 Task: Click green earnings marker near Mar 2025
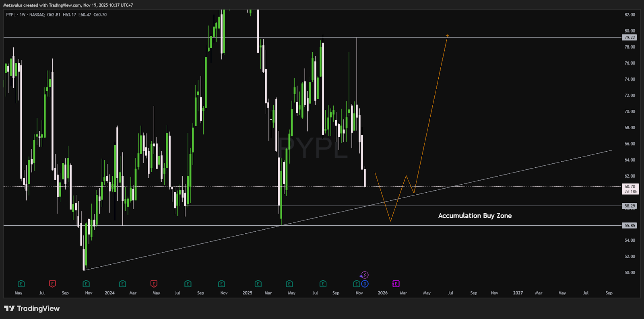point(258,284)
